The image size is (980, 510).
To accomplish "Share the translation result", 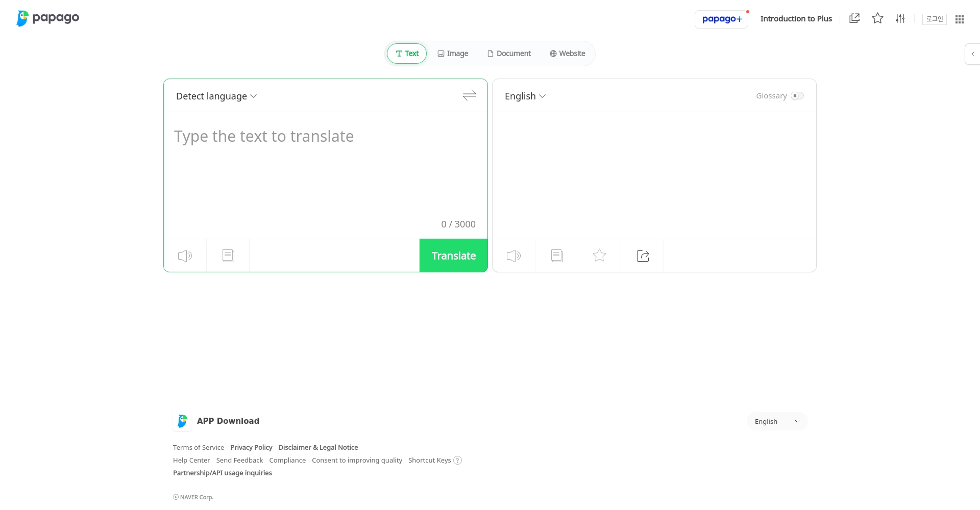I will [x=643, y=256].
